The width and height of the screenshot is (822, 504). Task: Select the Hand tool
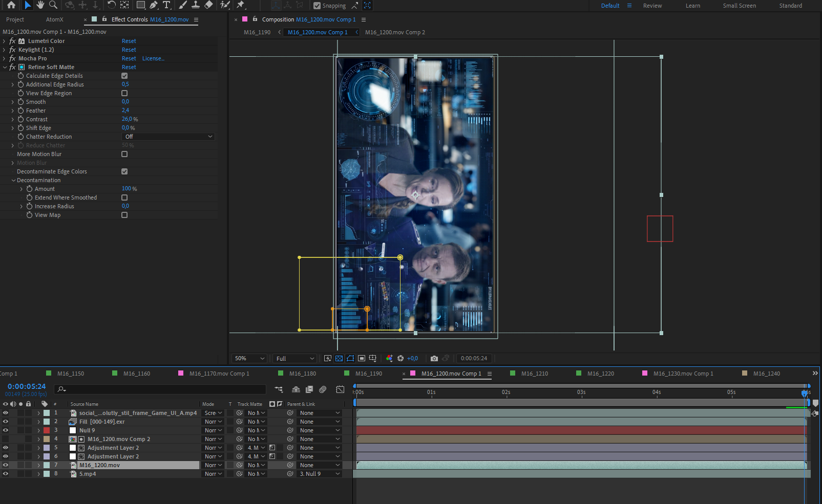(40, 5)
